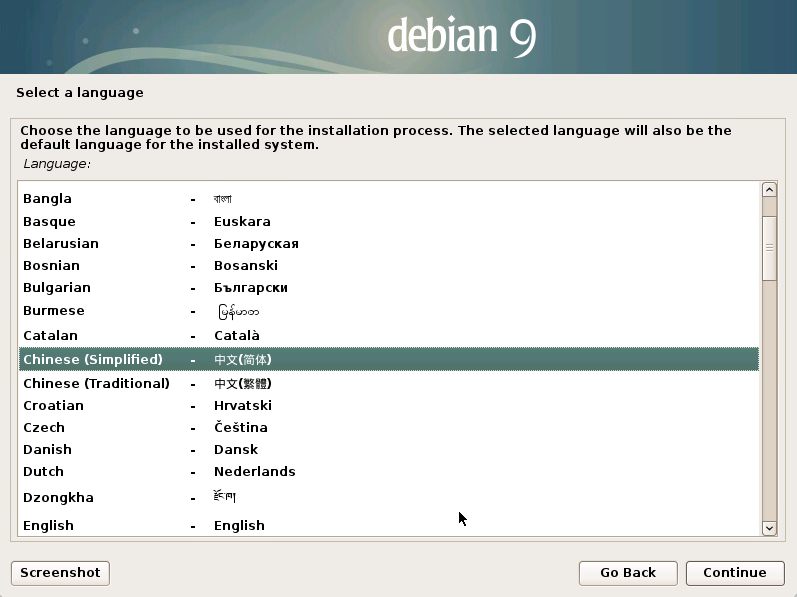Screen dimensions: 797x597
Task: Choose Dzongkha language entry
Action: coord(389,497)
